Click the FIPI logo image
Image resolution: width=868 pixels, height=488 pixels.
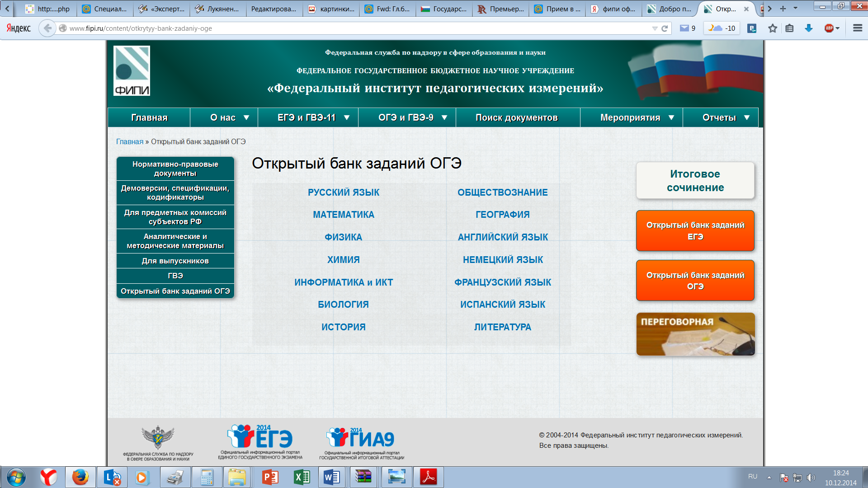coord(132,71)
